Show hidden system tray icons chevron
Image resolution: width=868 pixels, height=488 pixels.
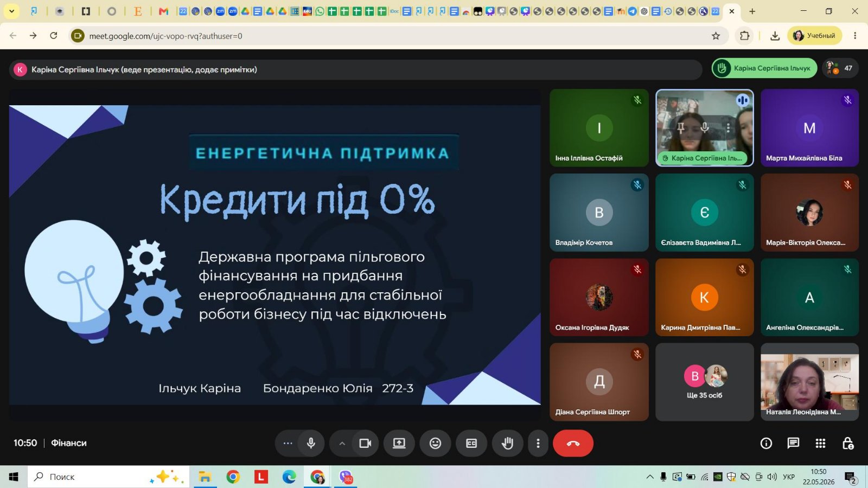tap(649, 477)
